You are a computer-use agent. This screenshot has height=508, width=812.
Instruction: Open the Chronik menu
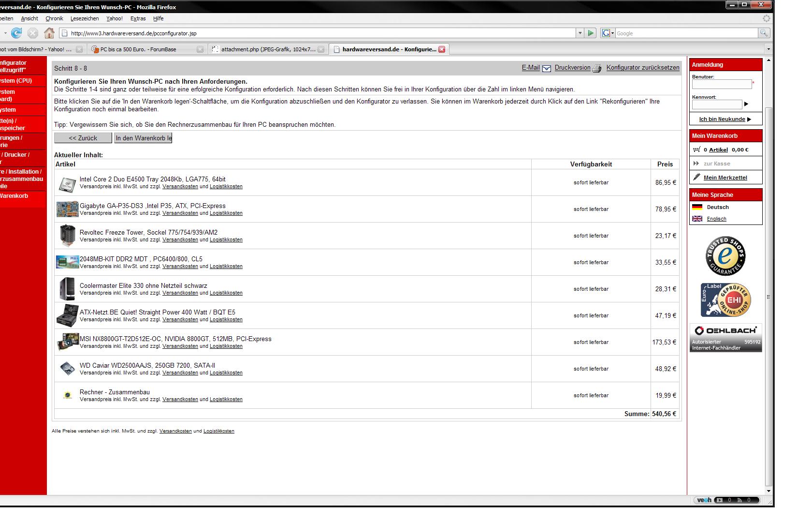tap(54, 18)
